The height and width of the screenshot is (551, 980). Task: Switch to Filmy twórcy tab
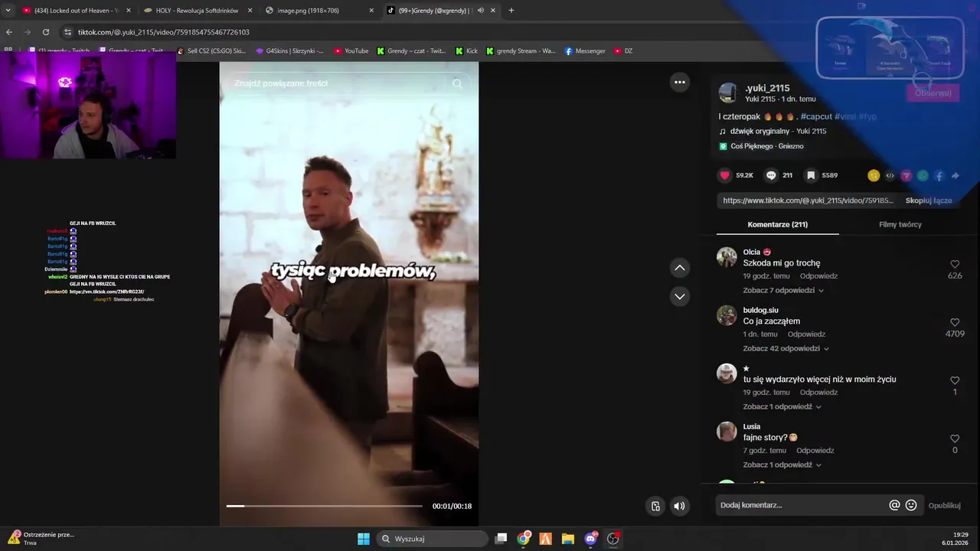(x=900, y=224)
